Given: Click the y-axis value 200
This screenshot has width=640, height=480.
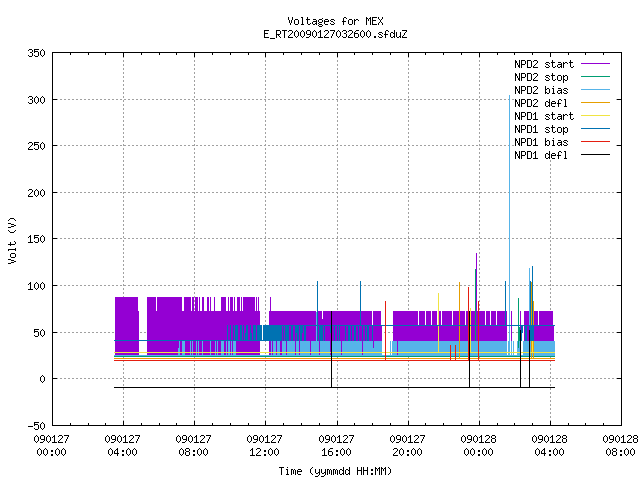Looking at the screenshot, I should (x=36, y=193).
